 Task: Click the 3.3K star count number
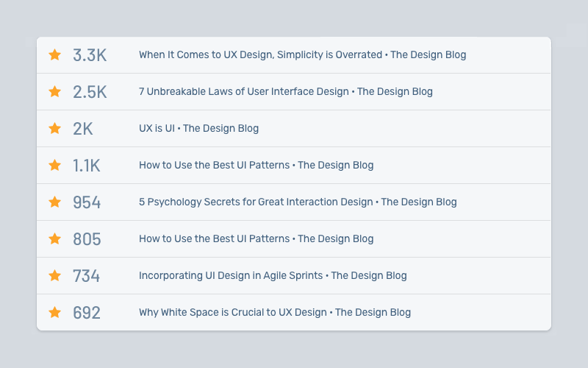pos(90,54)
